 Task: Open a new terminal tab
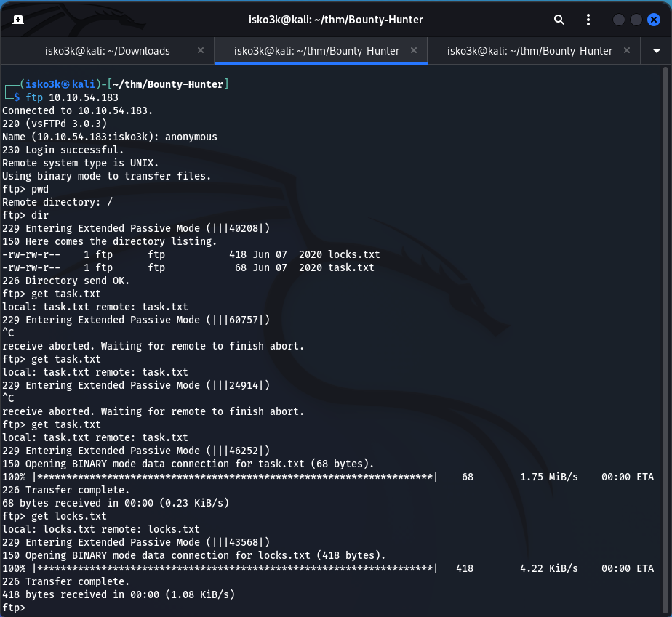[x=17, y=20]
